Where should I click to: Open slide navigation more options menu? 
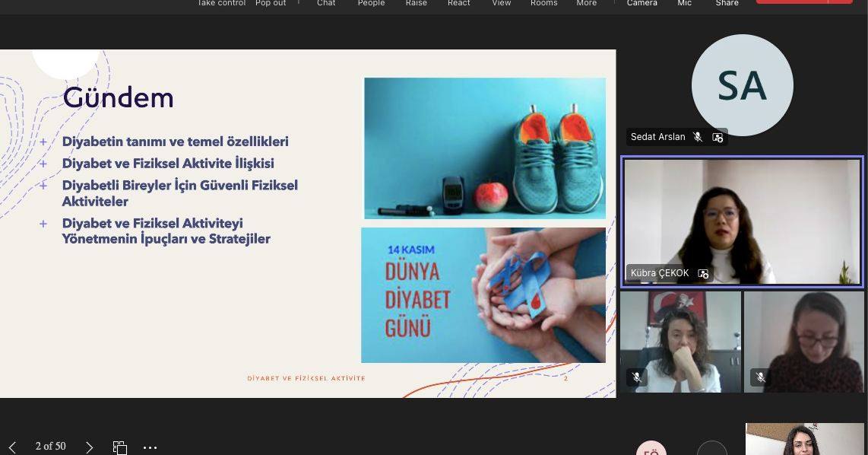150,447
